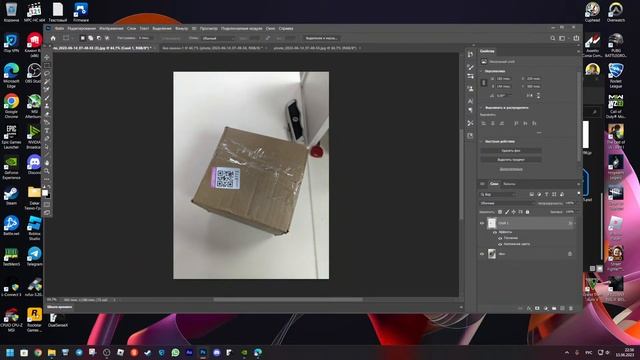Open the 'Фильтр' menu
The image size is (640, 360).
point(182,29)
